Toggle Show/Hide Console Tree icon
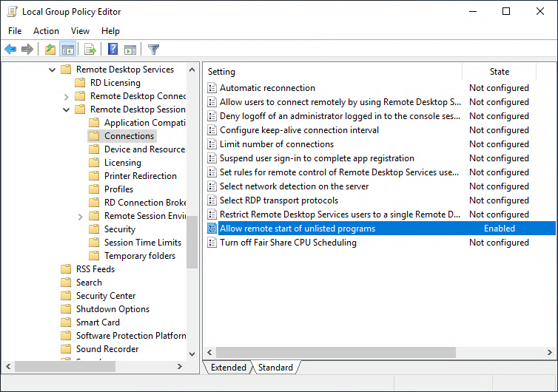Screen dimensions: 558x392 pyautogui.click(x=67, y=50)
